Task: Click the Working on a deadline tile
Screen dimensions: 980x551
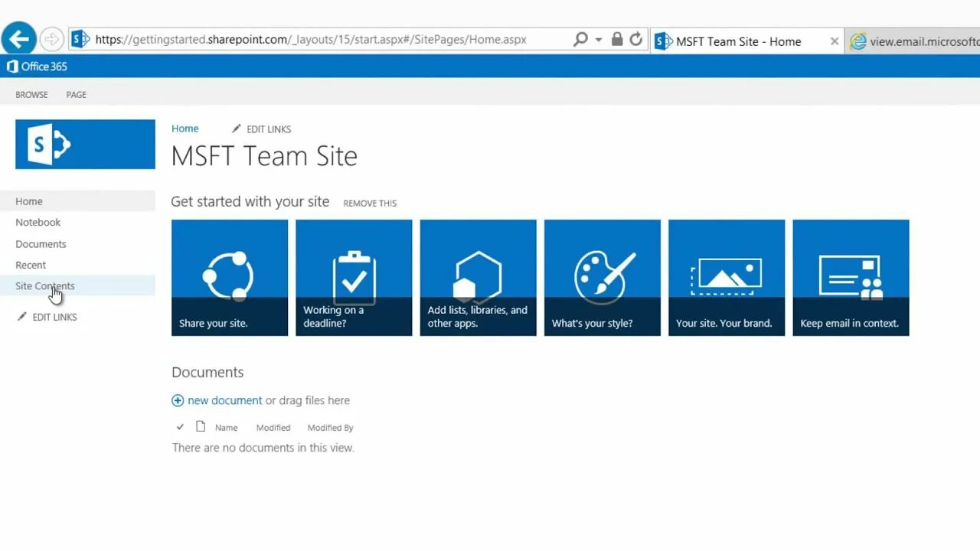Action: pos(354,278)
